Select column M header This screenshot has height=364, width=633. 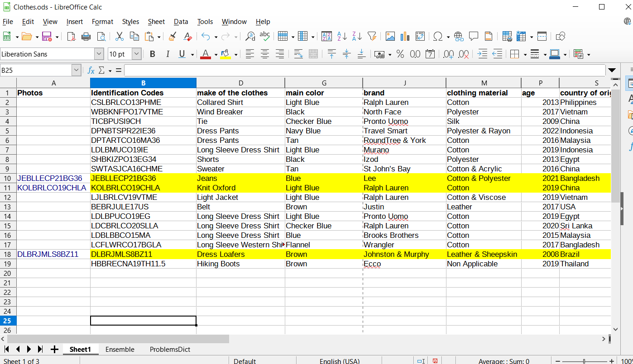pyautogui.click(x=484, y=83)
